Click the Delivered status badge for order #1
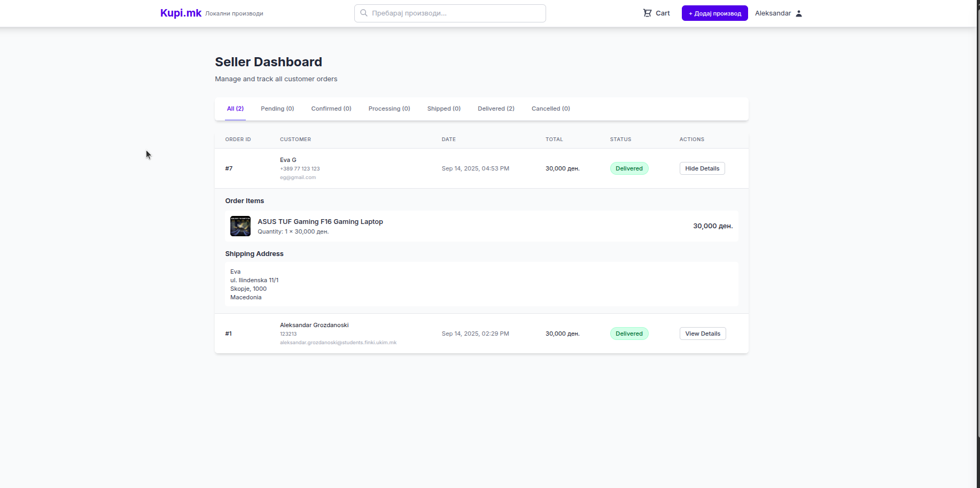Viewport: 980px width, 488px height. pos(629,334)
